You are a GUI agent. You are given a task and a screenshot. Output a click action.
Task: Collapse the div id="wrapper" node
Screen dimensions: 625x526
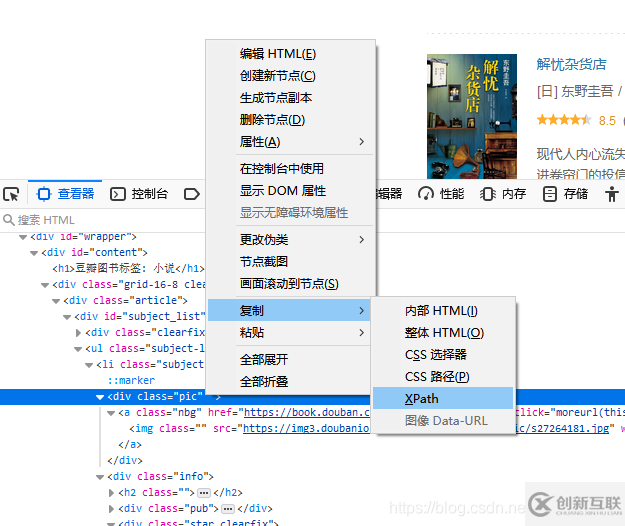tap(23, 237)
